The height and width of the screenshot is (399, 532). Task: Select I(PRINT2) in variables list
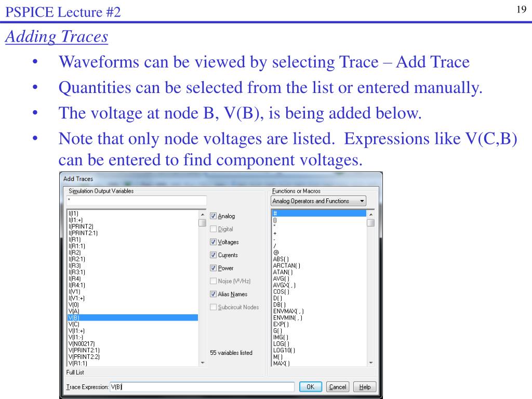click(81, 227)
